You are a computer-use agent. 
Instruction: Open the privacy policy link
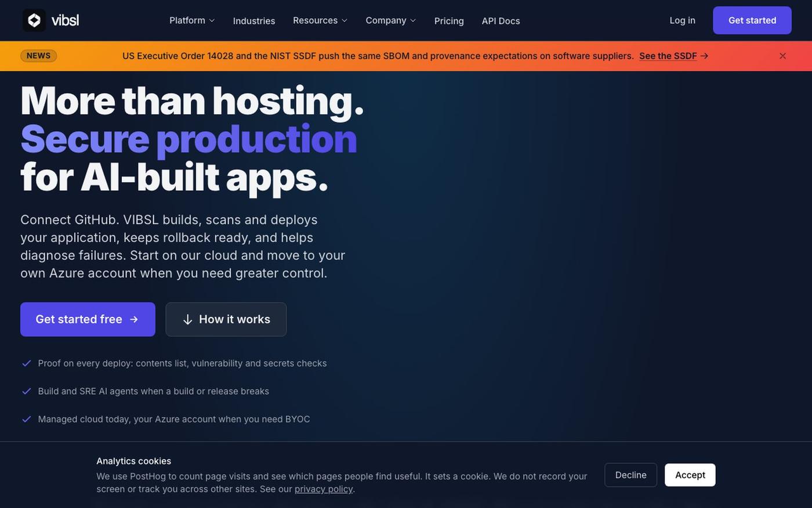(x=324, y=489)
